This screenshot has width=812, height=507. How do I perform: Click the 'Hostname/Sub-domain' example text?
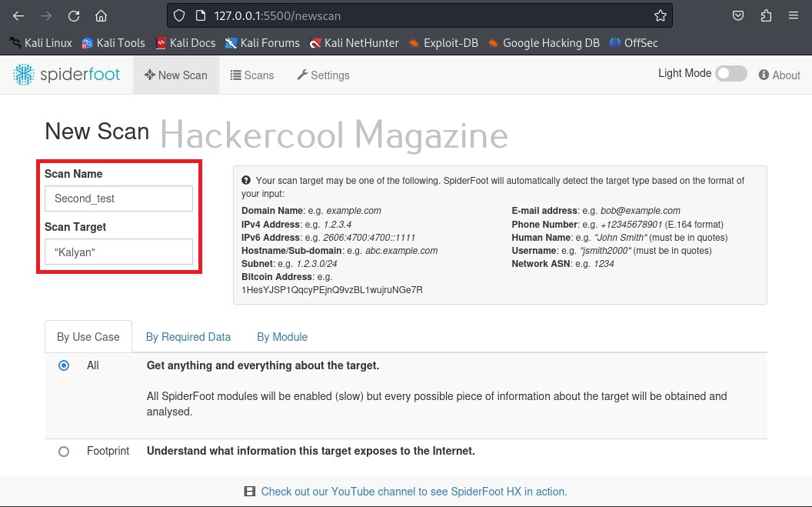(x=339, y=251)
